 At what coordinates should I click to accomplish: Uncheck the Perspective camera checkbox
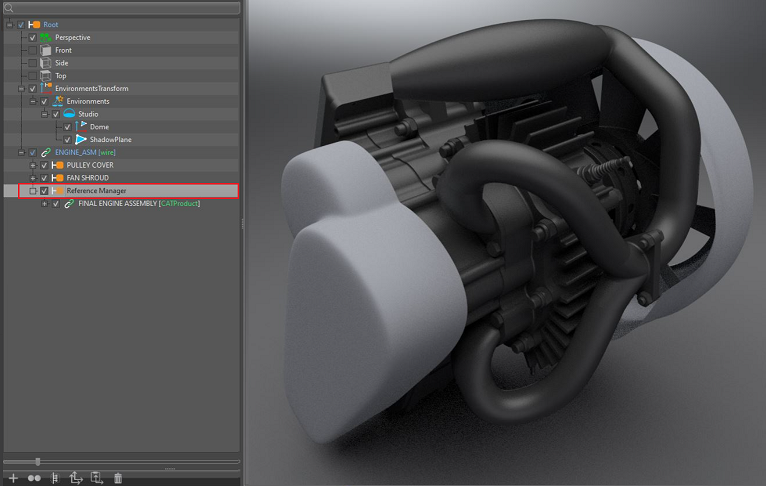(x=33, y=37)
